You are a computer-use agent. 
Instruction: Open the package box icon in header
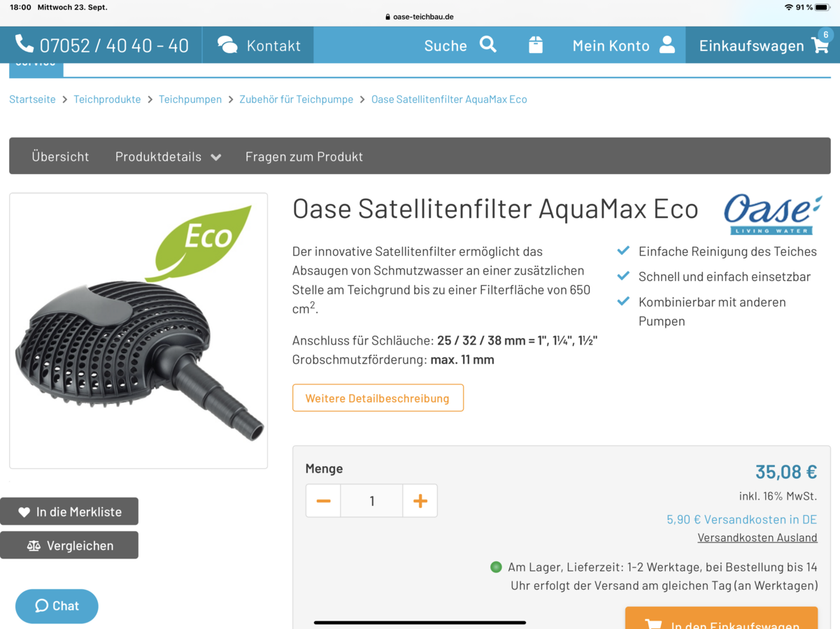[536, 45]
